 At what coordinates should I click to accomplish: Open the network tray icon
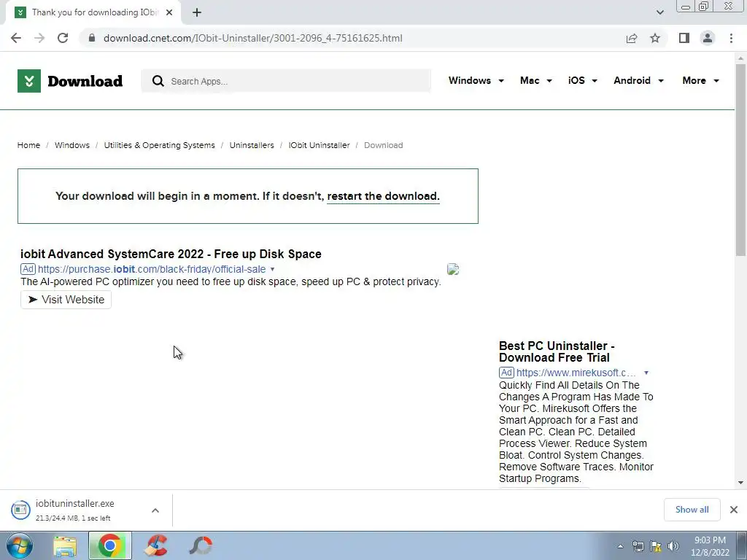click(x=638, y=546)
